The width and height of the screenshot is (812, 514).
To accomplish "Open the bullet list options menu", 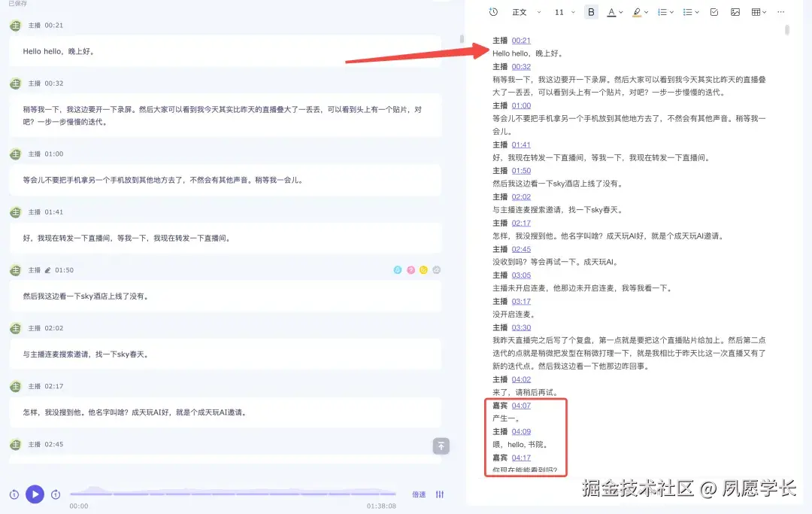I will click(696, 13).
